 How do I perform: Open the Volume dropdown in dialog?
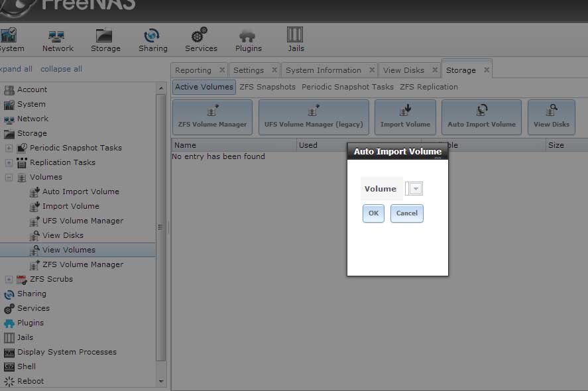pyautogui.click(x=416, y=189)
